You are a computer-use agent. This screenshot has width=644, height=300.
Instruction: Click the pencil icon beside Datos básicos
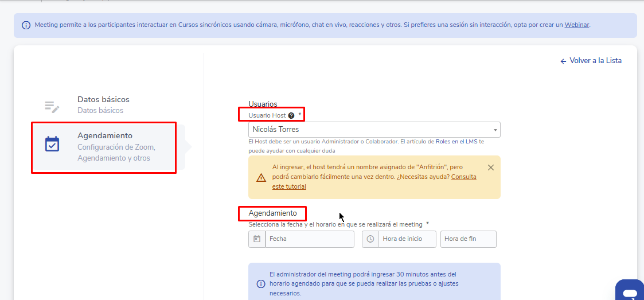[52, 106]
